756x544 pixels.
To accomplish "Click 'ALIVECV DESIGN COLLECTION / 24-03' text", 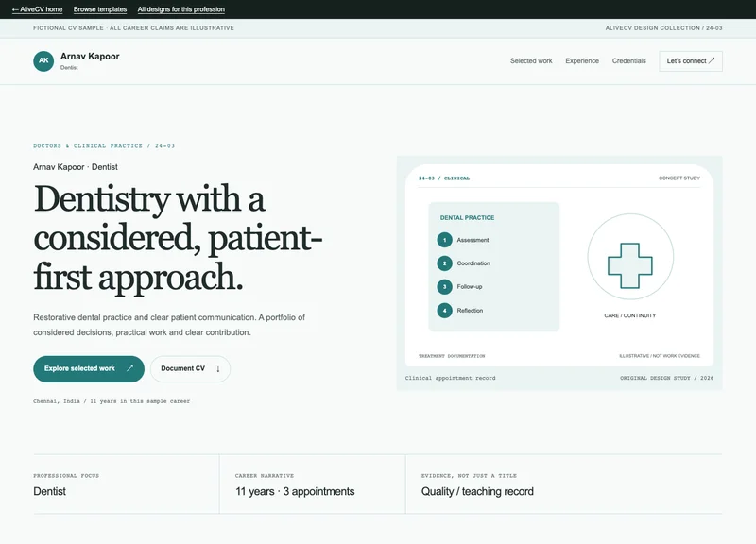I will [x=664, y=28].
